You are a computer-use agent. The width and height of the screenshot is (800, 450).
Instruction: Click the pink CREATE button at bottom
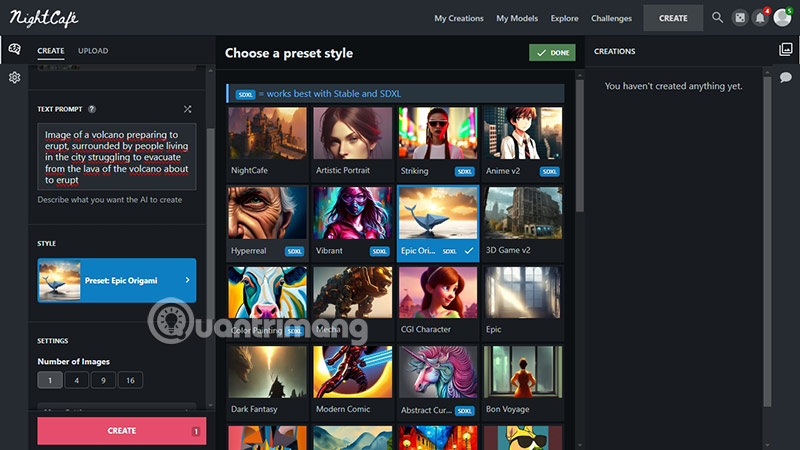coord(121,431)
